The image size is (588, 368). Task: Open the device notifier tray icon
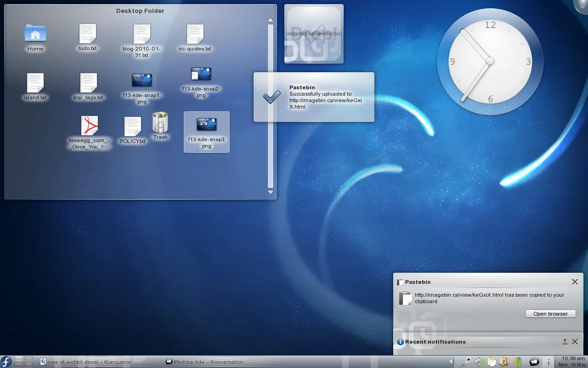(x=467, y=362)
